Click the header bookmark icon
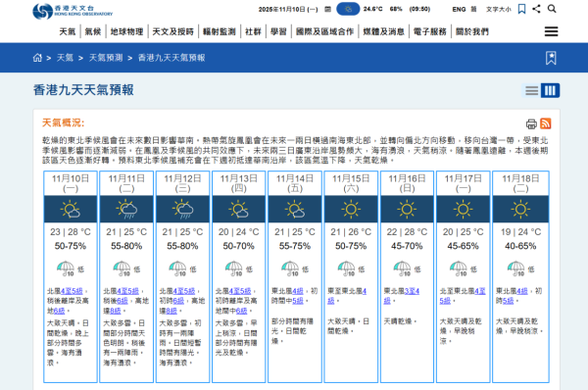 click(x=521, y=9)
